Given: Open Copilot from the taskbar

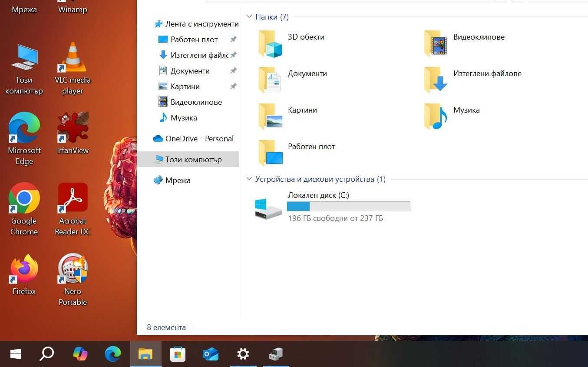Looking at the screenshot, I should click(x=80, y=354).
